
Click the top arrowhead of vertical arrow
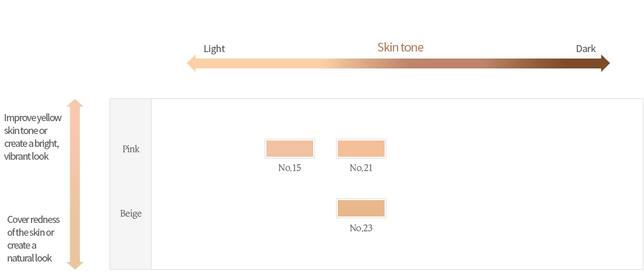75,103
